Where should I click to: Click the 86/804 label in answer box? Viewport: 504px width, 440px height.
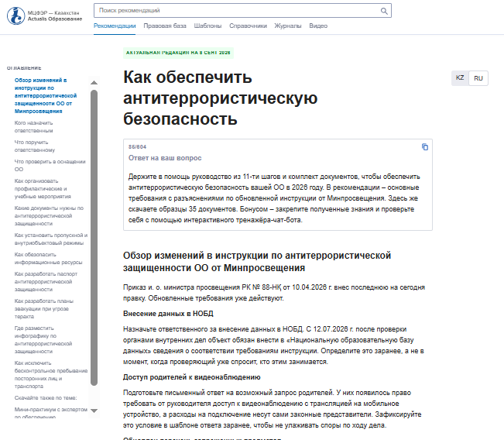[x=137, y=147]
